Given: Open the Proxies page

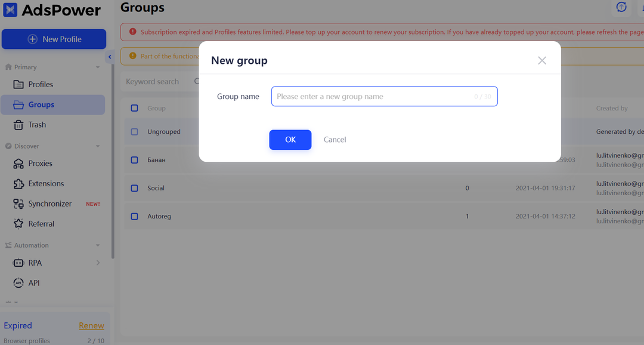Looking at the screenshot, I should pyautogui.click(x=52, y=163).
